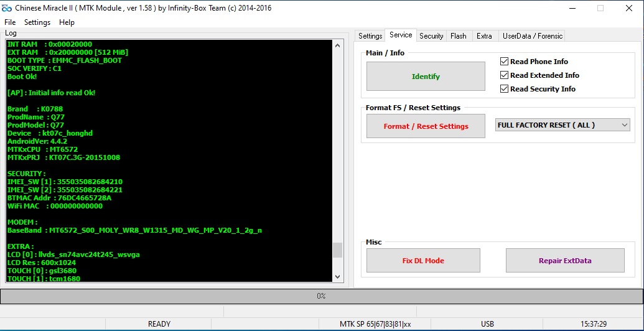Toggle Read Extended Info checkbox

point(505,75)
